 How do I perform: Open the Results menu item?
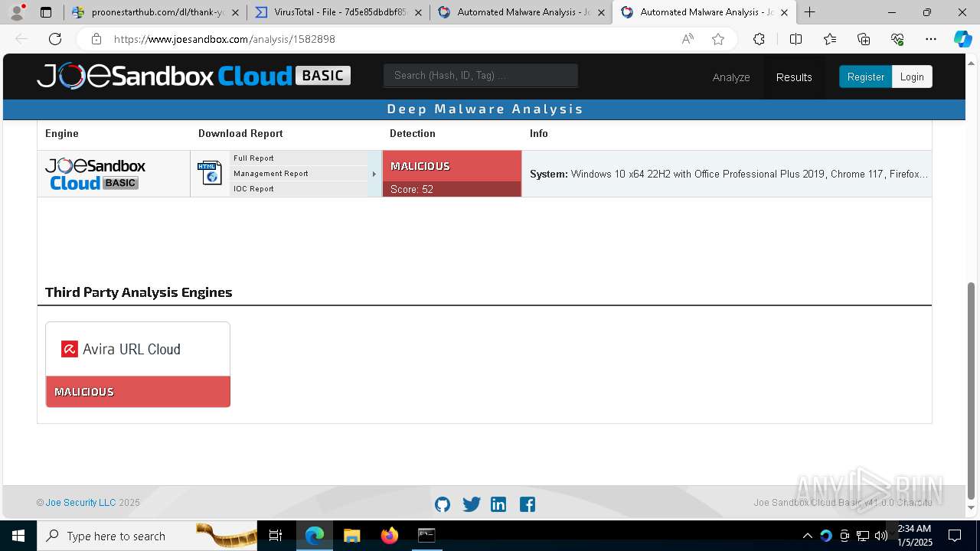[794, 77]
